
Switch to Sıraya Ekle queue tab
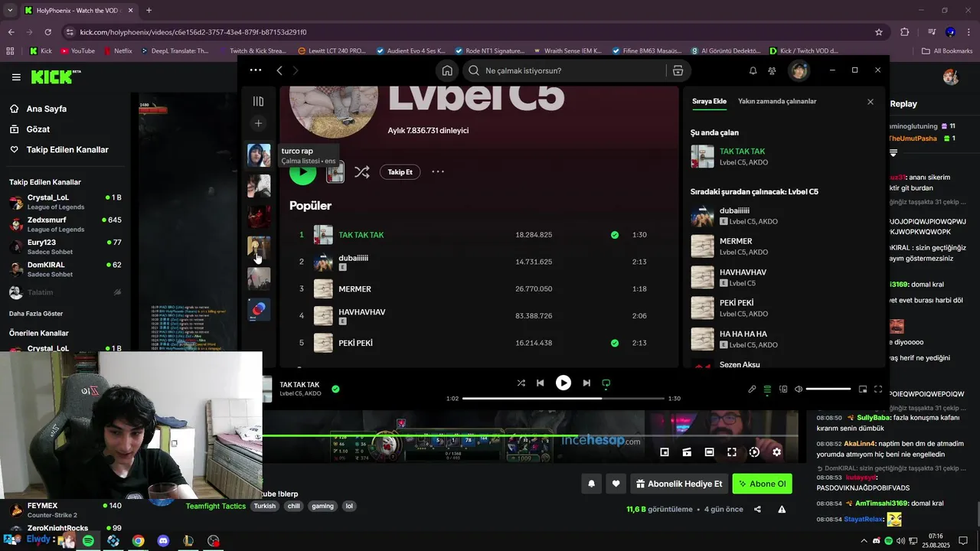click(x=709, y=101)
